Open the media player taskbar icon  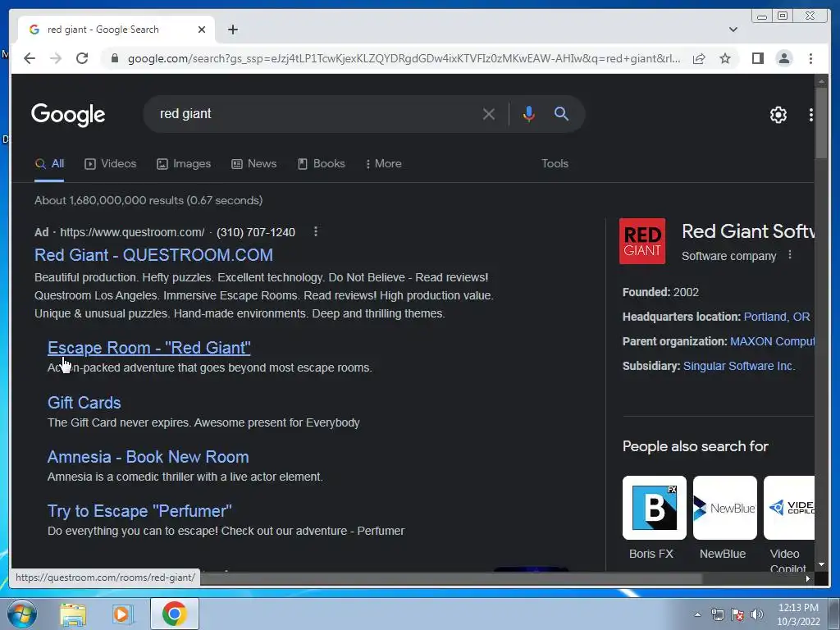pyautogui.click(x=123, y=614)
